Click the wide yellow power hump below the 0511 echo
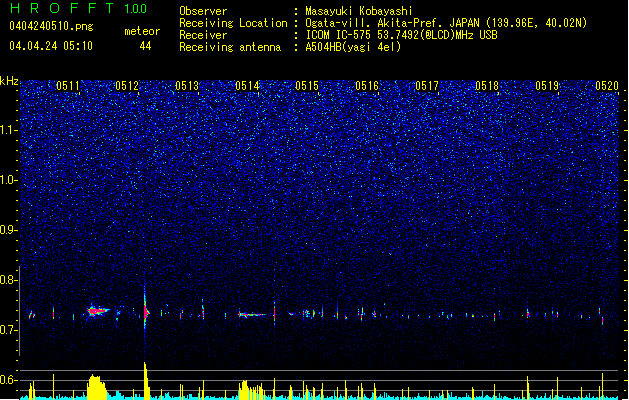 point(96,387)
